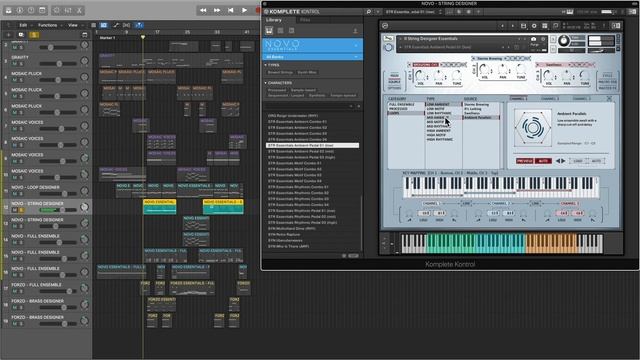
Task: Go to previous Kontakt instrument with left arrow
Action: click(502, 26)
